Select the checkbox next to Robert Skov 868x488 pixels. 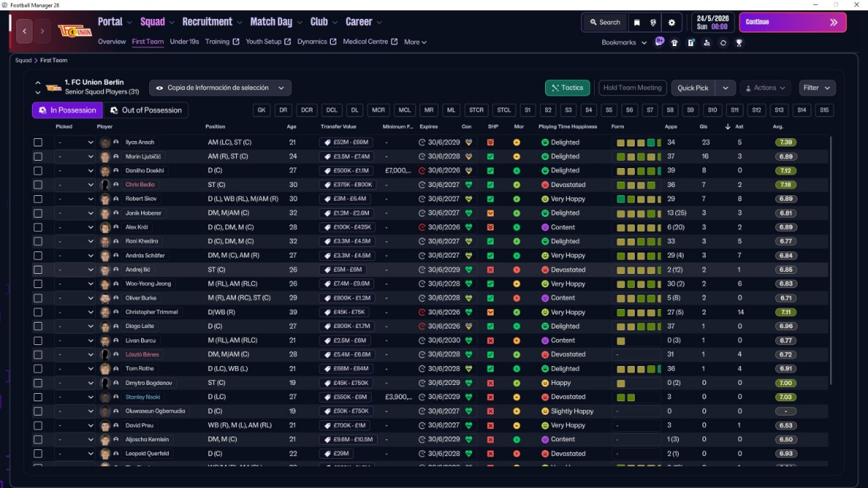click(38, 199)
